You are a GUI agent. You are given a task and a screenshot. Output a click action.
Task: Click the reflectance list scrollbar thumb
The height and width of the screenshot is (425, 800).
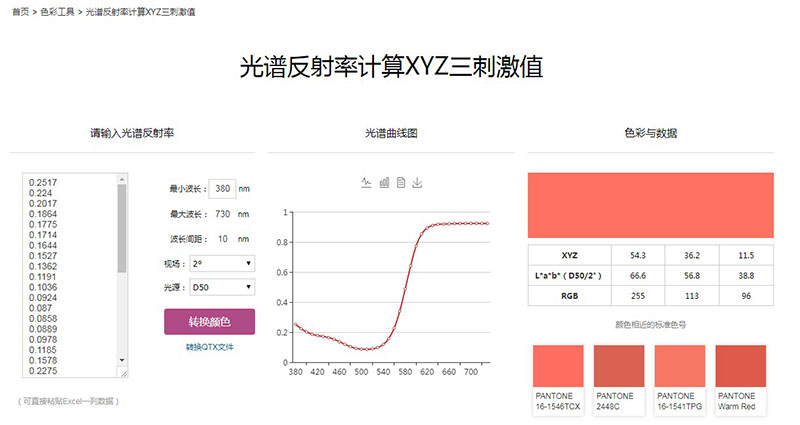(x=122, y=228)
